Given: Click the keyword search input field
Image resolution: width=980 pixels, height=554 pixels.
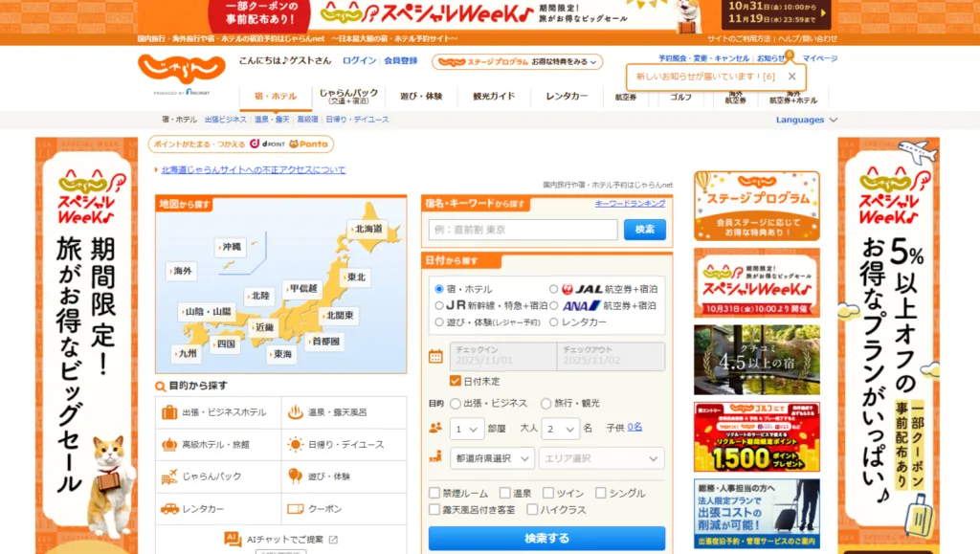Looking at the screenshot, I should pyautogui.click(x=521, y=230).
